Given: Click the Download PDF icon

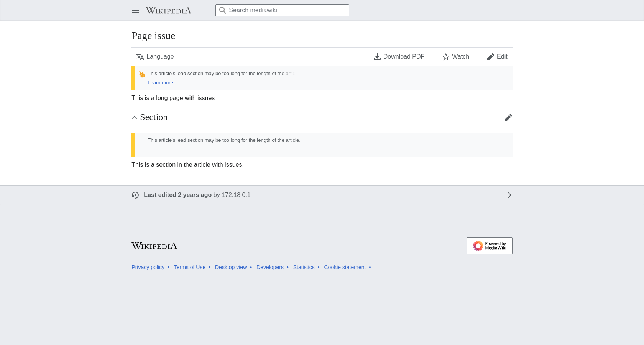Looking at the screenshot, I should click(x=377, y=57).
